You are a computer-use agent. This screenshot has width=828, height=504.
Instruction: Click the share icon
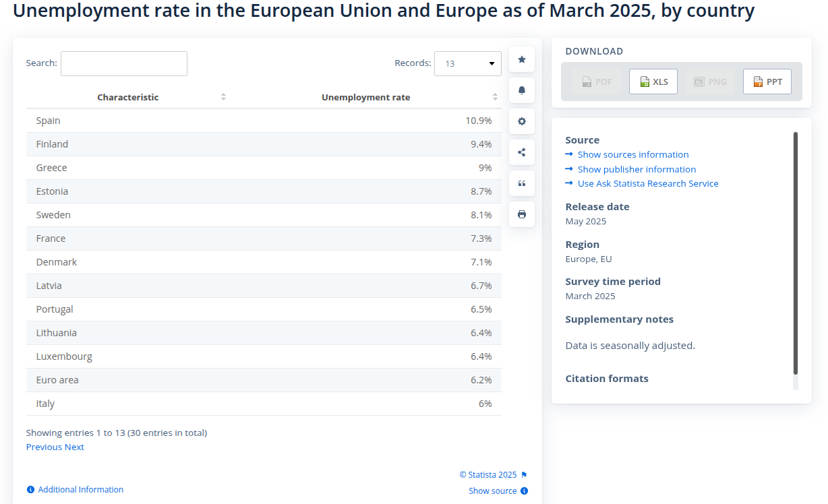coord(521,152)
